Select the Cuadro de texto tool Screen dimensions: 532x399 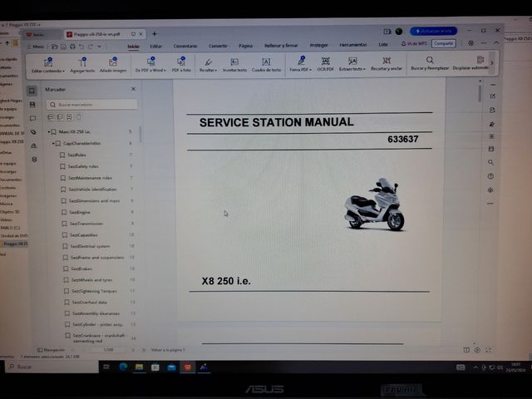click(x=266, y=65)
